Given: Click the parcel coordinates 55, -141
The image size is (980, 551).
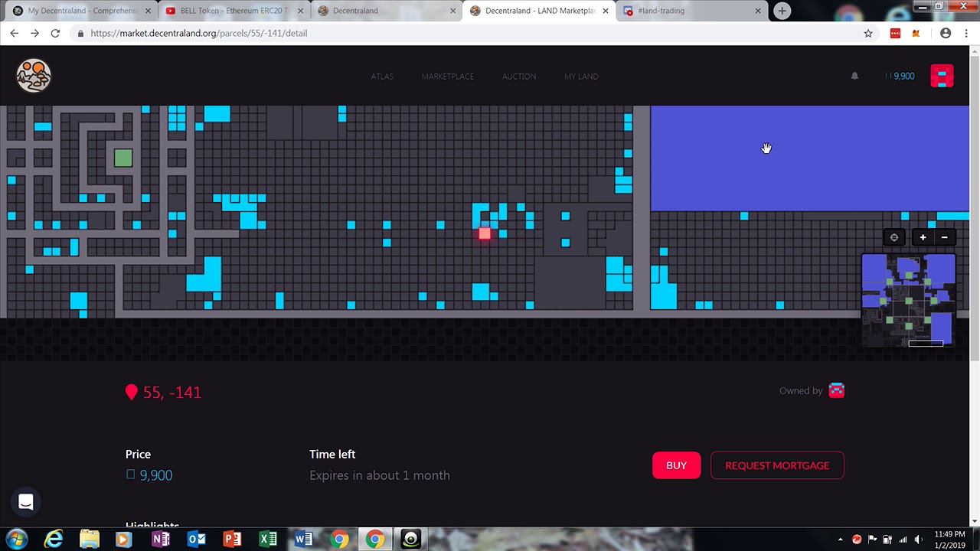Looking at the screenshot, I should tap(172, 392).
